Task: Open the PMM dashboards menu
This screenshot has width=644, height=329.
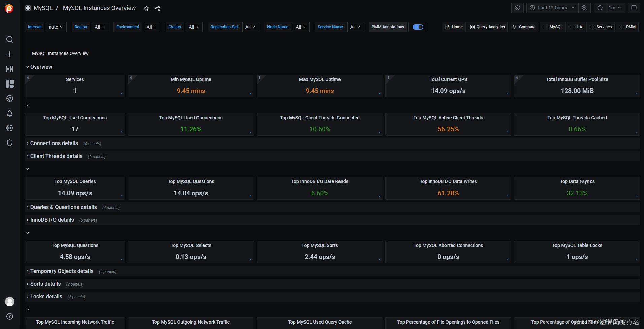Action: point(628,27)
